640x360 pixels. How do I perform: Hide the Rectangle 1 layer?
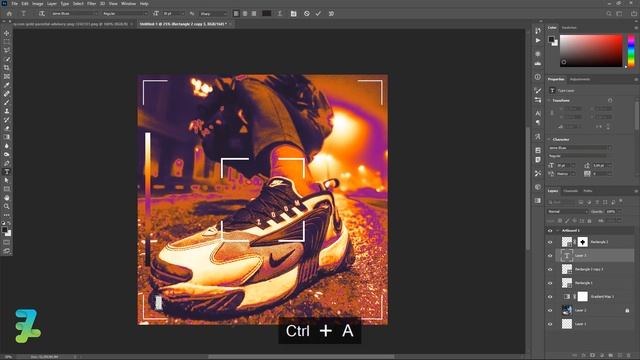(x=550, y=283)
